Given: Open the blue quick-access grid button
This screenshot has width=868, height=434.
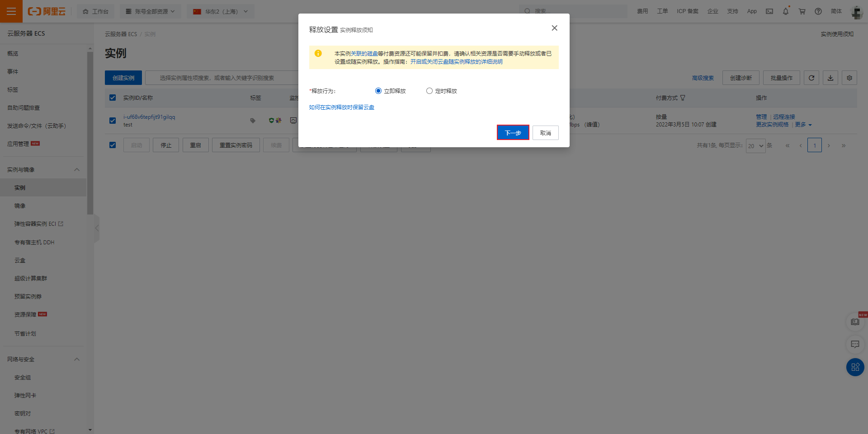Looking at the screenshot, I should point(855,367).
